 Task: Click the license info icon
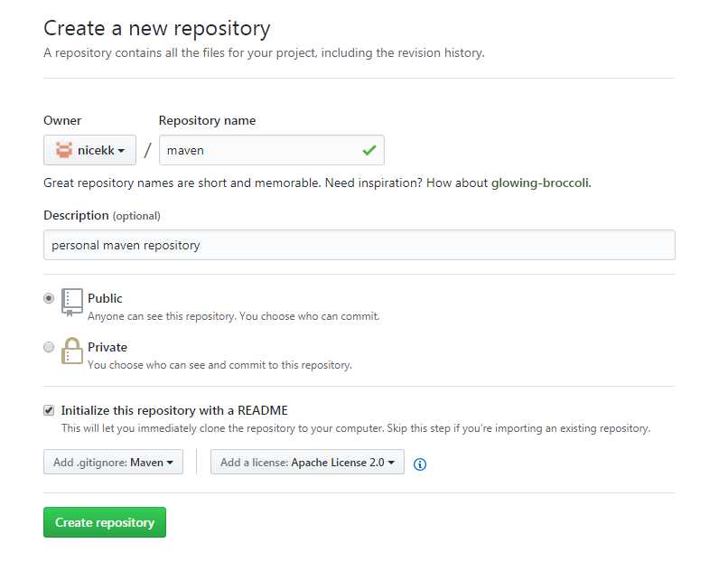420,464
